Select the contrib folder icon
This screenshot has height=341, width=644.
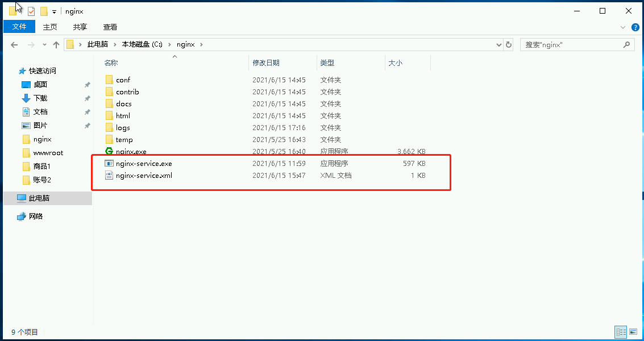click(109, 92)
